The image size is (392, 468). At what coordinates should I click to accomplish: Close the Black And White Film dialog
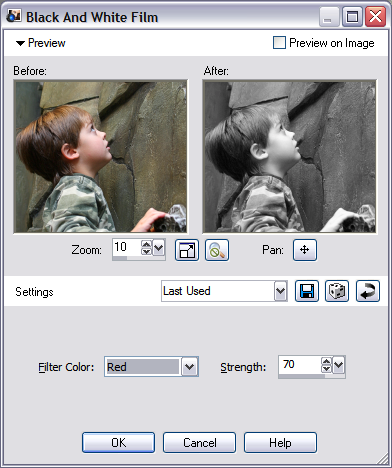[375, 16]
